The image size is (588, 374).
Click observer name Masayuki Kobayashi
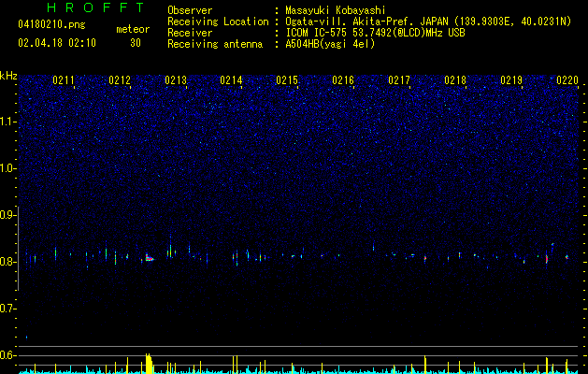336,10
